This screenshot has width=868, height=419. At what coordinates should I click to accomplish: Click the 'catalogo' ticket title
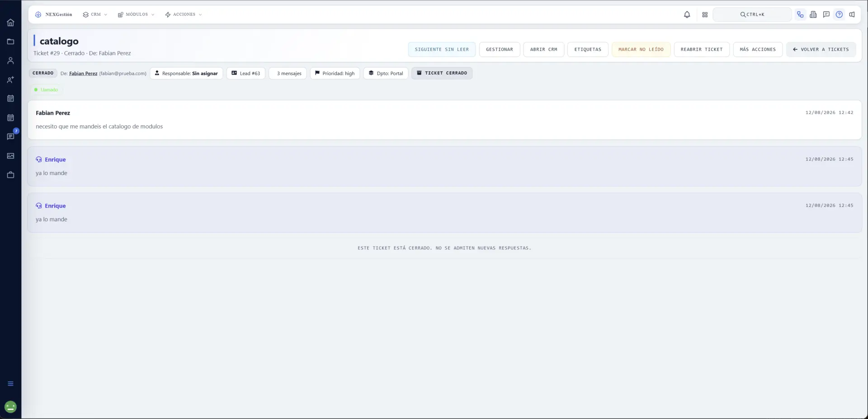[59, 41]
